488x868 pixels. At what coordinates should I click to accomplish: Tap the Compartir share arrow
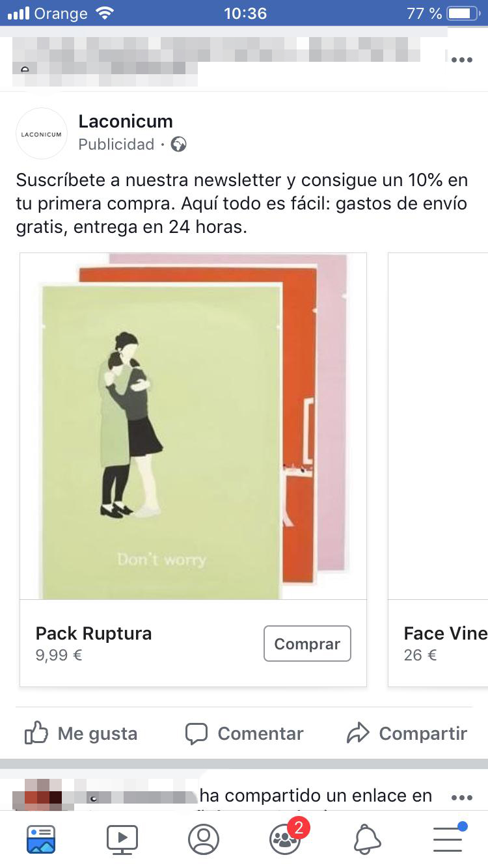(358, 734)
